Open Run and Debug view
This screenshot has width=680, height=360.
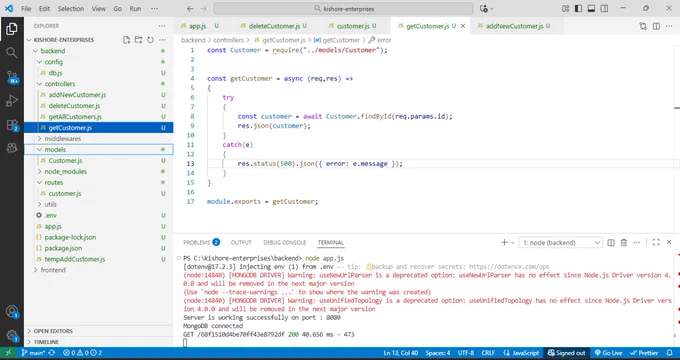12,101
